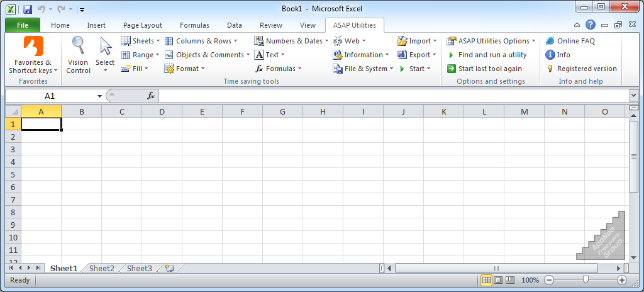Click the Redo icon
Image resolution: width=644 pixels, height=292 pixels.
click(x=62, y=9)
